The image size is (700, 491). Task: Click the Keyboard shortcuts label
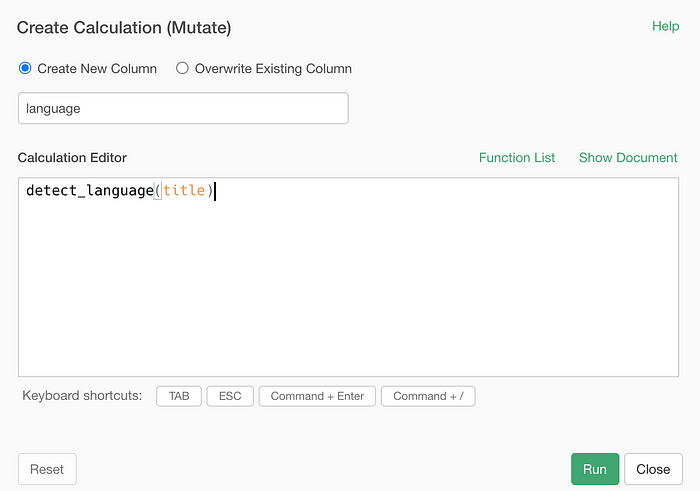82,395
